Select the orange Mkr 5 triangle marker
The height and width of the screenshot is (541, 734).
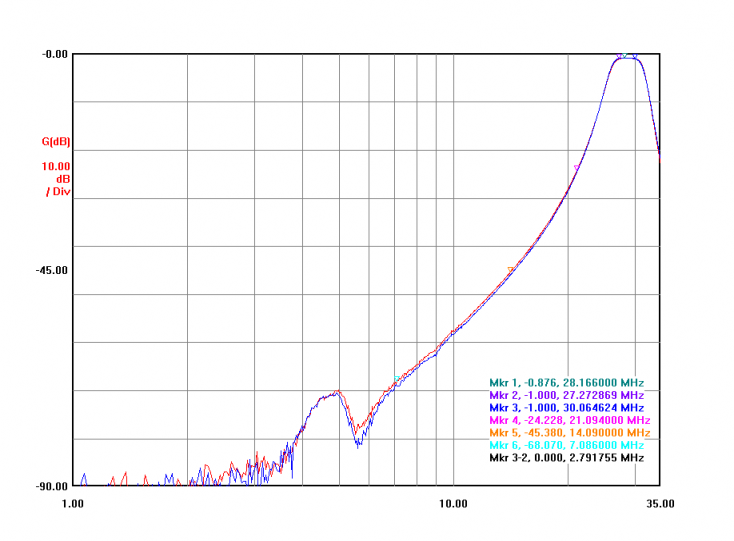click(511, 269)
